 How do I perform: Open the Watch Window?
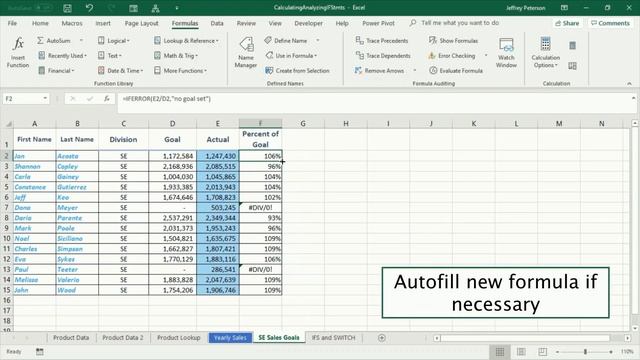tap(506, 52)
